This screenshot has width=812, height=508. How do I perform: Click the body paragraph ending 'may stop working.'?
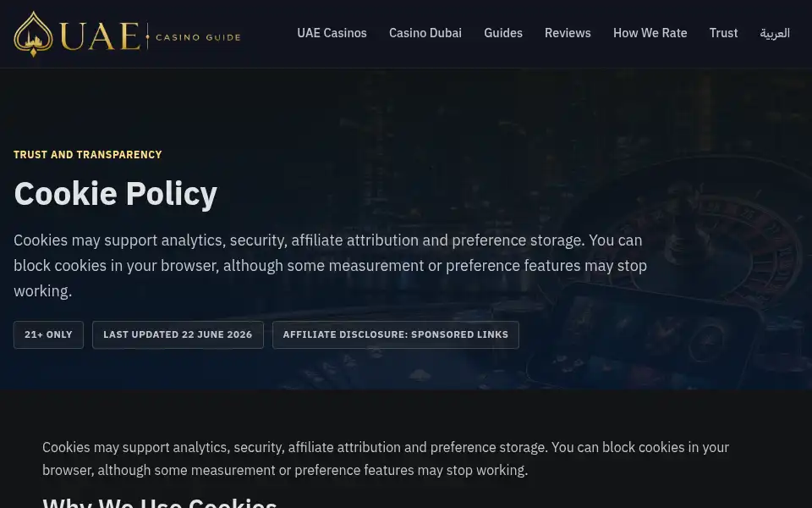coord(386,459)
